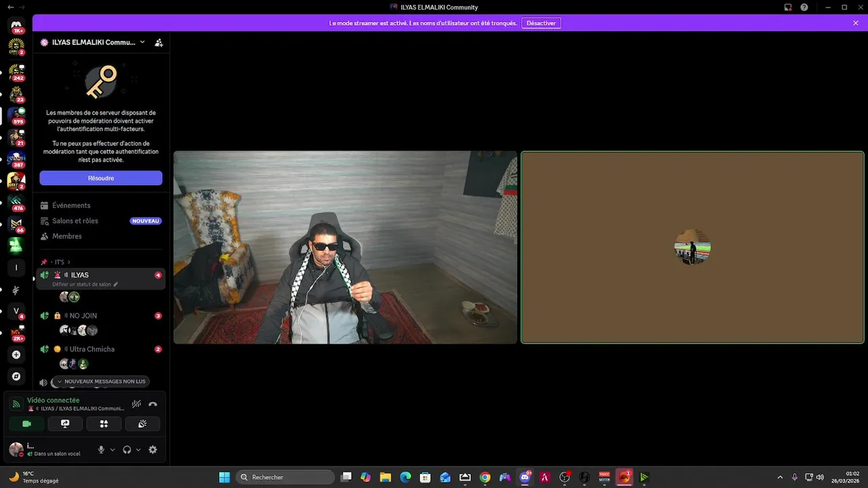Go back with title bar arrow
The image size is (868, 488).
(10, 7)
